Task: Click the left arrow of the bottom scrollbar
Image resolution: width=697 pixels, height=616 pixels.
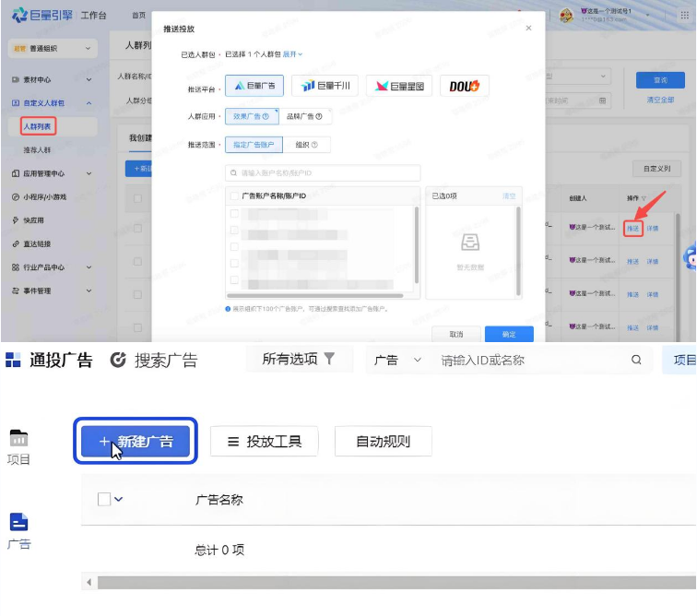Action: (x=89, y=582)
